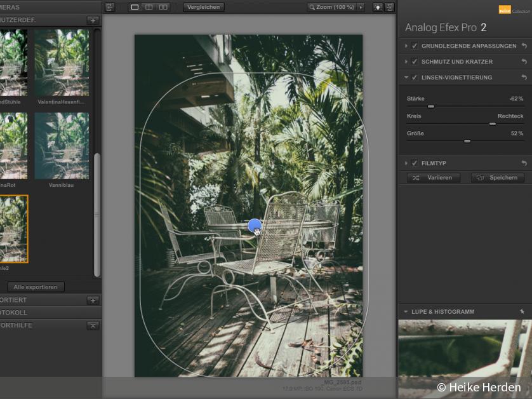
Task: Click the preset list scrollbar
Action: 97,215
